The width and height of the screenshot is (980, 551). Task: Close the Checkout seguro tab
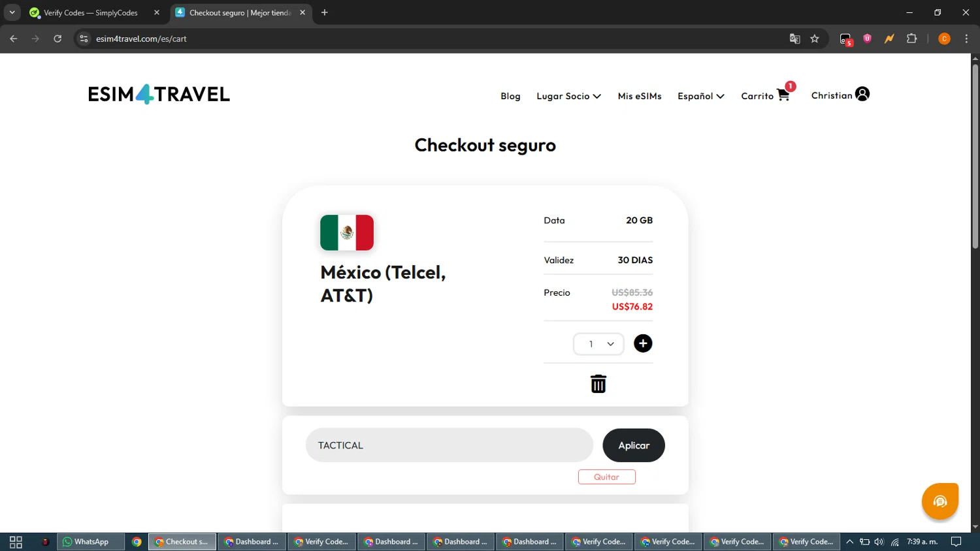pyautogui.click(x=302, y=12)
